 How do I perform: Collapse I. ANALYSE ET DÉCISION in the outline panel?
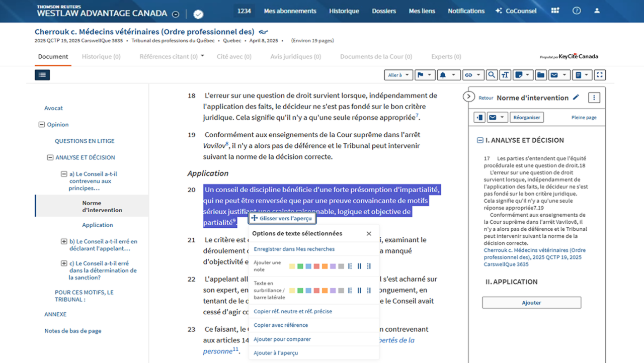[x=480, y=140]
